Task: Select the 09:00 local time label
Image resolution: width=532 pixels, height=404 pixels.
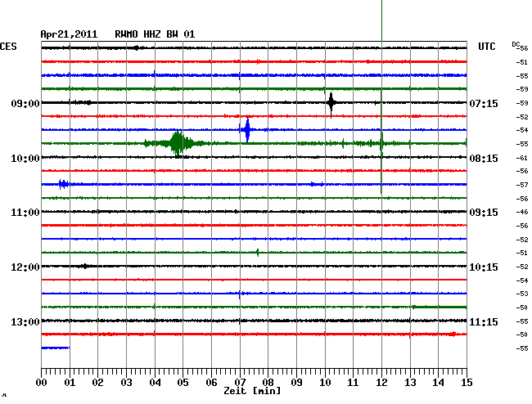Action: 25,103
